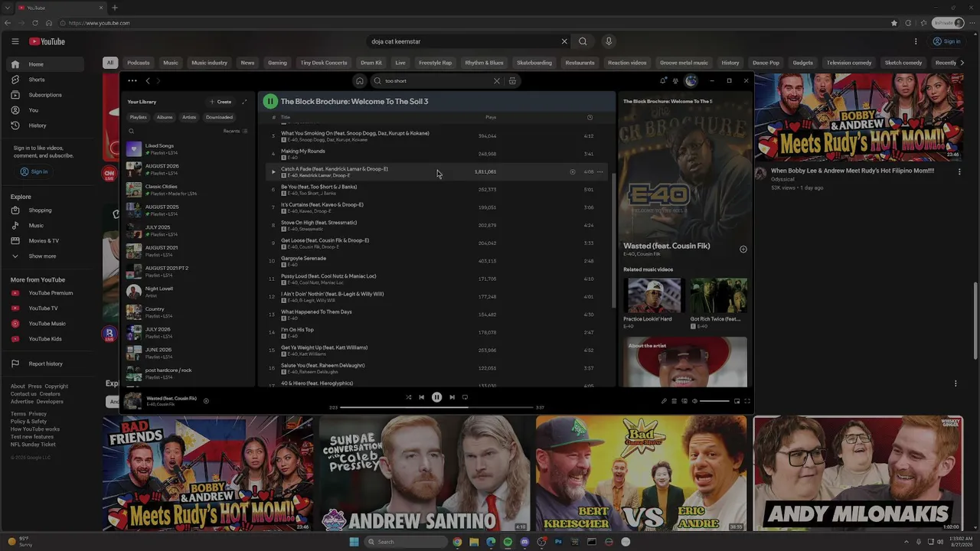The height and width of the screenshot is (551, 980).
Task: Filter library by Albums
Action: 165,117
